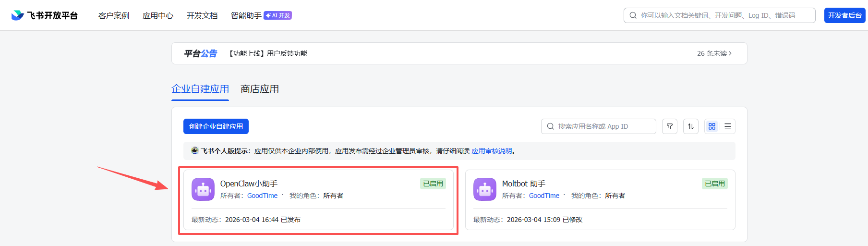The height and width of the screenshot is (246, 868).
Task: Select the 企业自建应用 tab
Action: [x=200, y=89]
